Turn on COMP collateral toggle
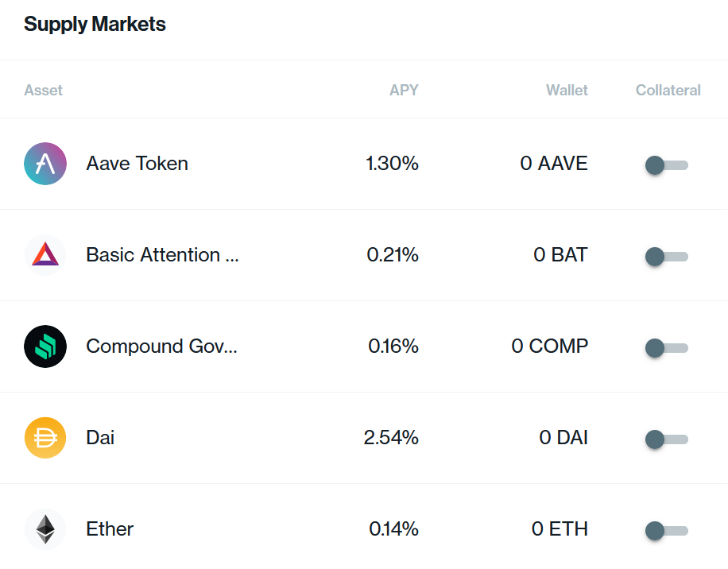Viewport: 728px width, 569px height. pos(666,348)
